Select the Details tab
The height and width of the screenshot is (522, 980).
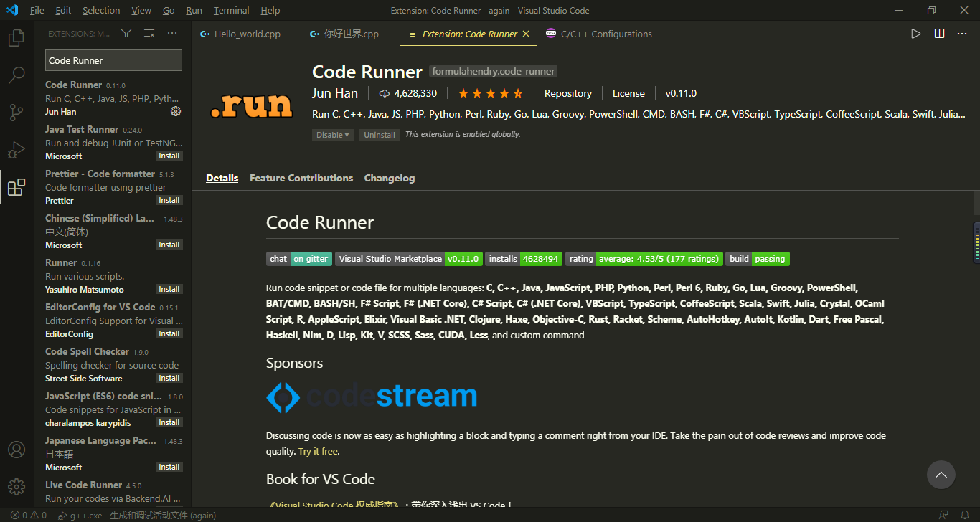[222, 178]
